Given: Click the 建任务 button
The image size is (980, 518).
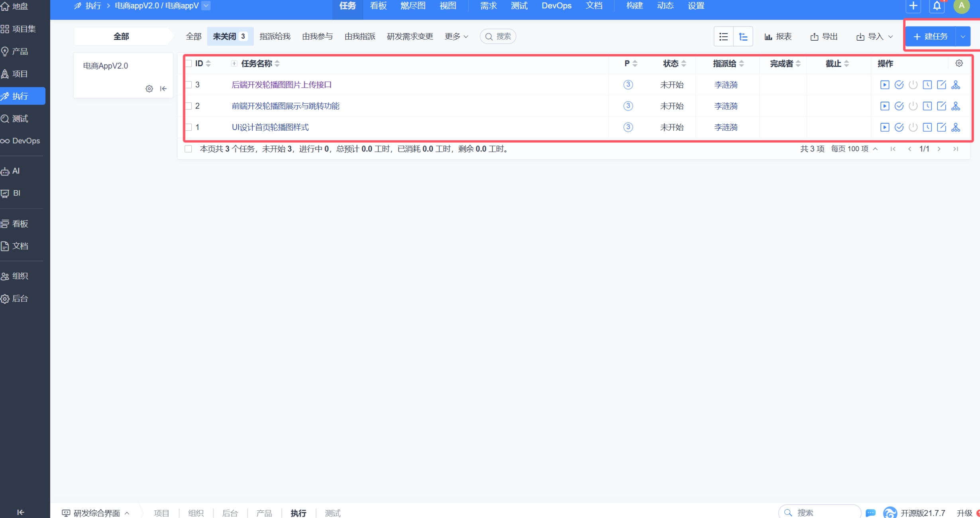Looking at the screenshot, I should [x=930, y=37].
